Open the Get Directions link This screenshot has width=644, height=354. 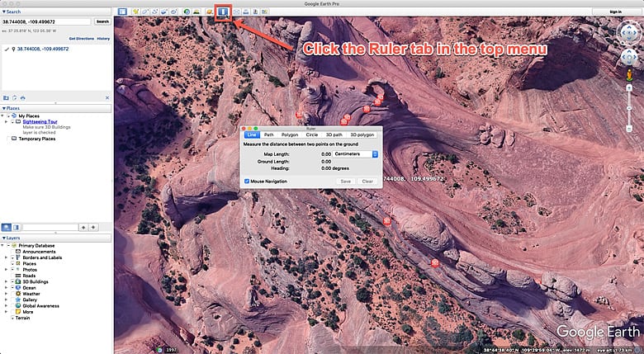click(81, 39)
